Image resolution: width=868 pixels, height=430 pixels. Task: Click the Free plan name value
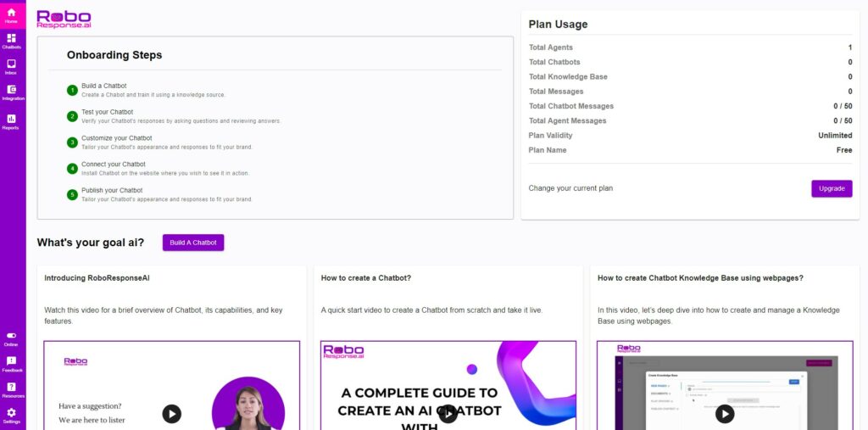[844, 150]
